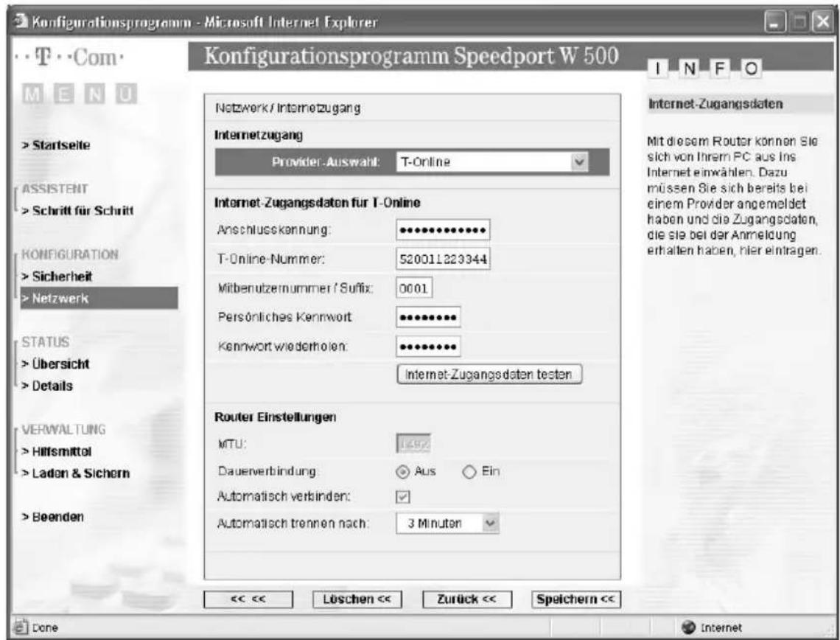Click the Internet-Zugangsdaten für T-Online heading

317,203
